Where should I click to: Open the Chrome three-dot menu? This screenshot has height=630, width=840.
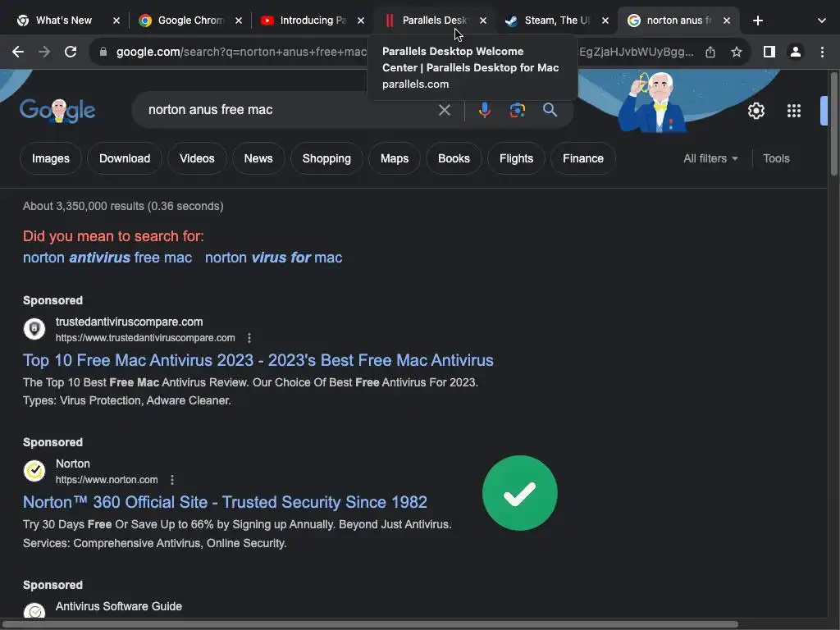[822, 52]
